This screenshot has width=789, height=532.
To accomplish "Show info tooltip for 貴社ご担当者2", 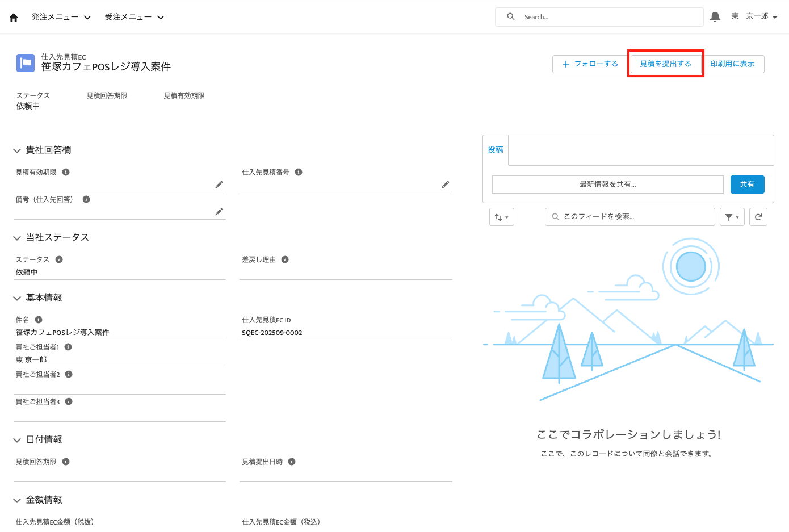I will pos(69,374).
